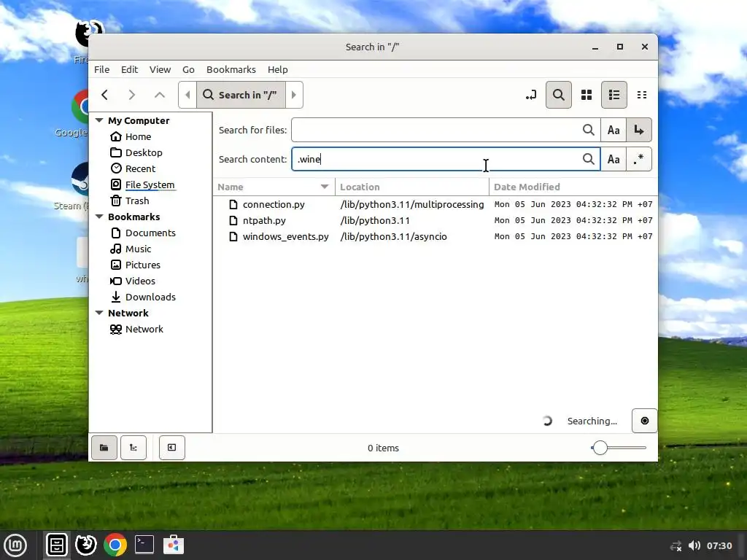The height and width of the screenshot is (560, 747).
Task: Open the Name column sort arrow
Action: tap(325, 187)
